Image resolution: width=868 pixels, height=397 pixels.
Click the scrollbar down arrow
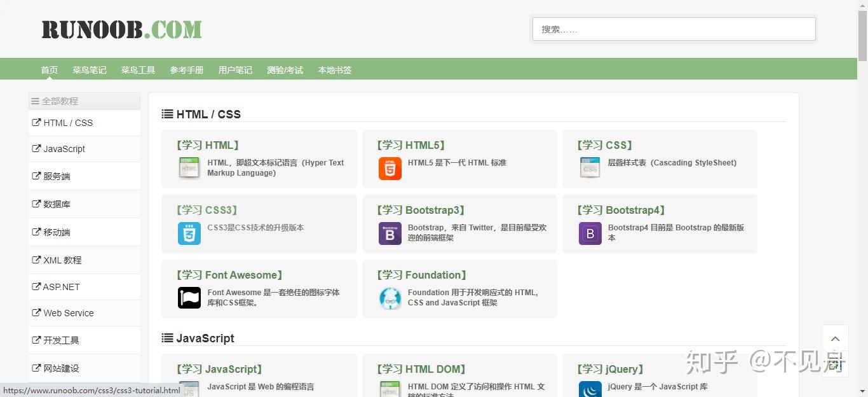[x=862, y=391]
